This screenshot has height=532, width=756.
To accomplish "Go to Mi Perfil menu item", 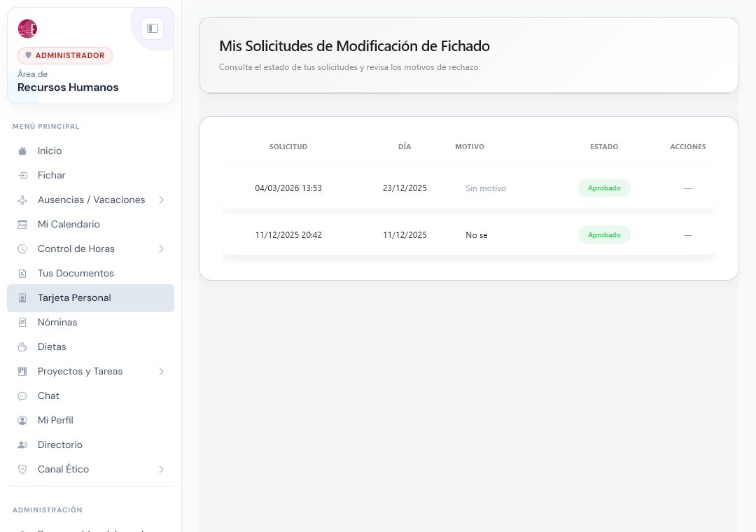I will tap(90, 420).
